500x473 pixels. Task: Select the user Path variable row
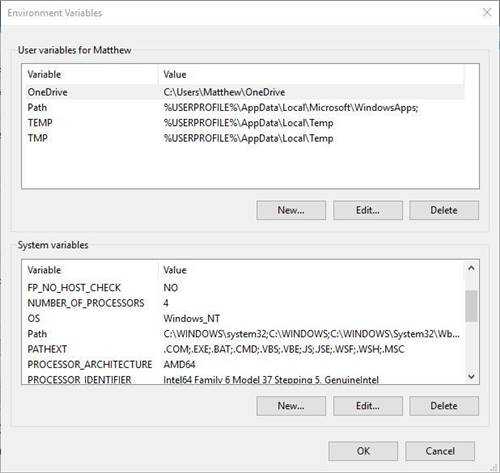click(243, 107)
